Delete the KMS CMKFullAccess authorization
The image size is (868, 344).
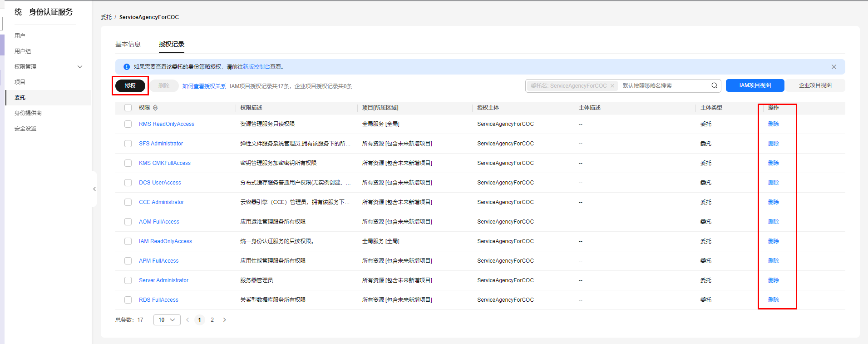pyautogui.click(x=773, y=163)
